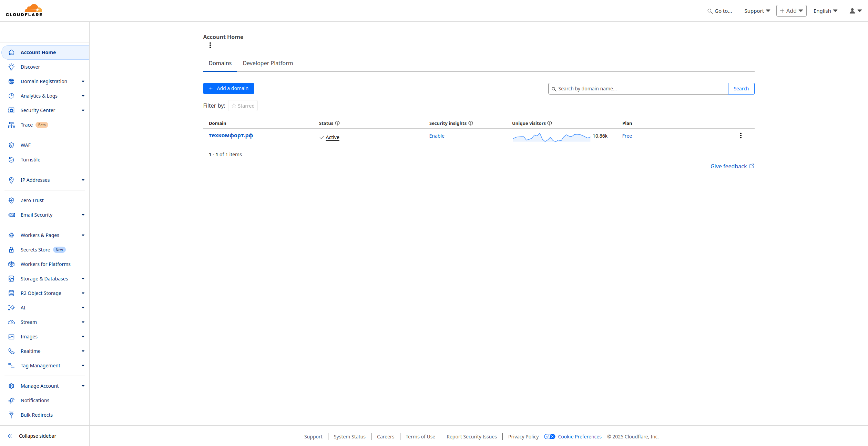Click the Status info icon
Viewport: 868px width, 446px height.
pyautogui.click(x=337, y=123)
